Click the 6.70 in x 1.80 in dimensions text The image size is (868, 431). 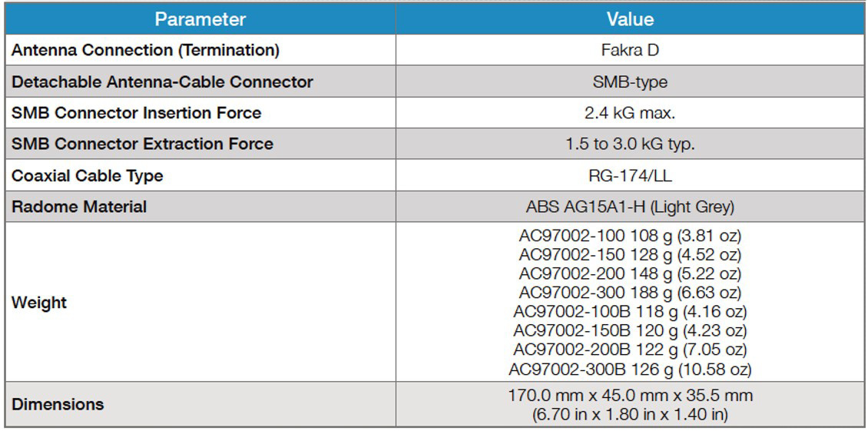630,414
